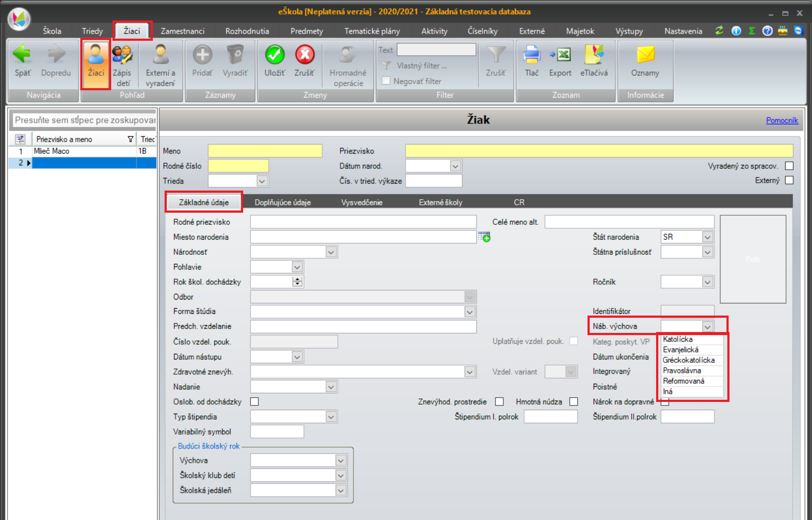Image resolution: width=812 pixels, height=520 pixels.
Task: Open help question mark icon
Action: (767, 31)
